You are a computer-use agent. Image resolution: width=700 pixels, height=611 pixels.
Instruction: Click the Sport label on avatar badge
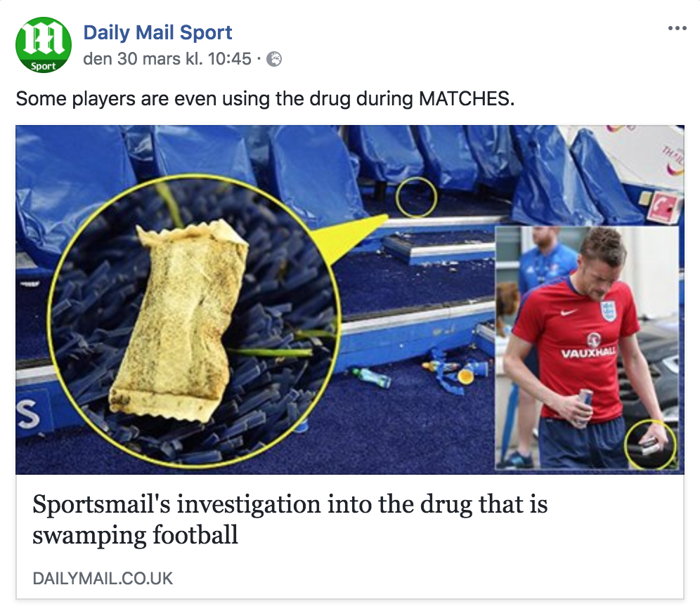[44, 66]
